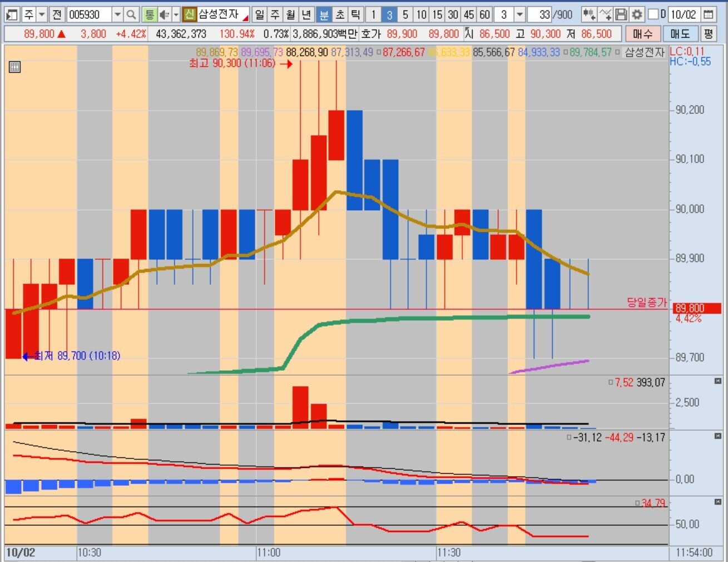Image resolution: width=728 pixels, height=562 pixels.
Task: Open the minute interval dropdown showing 3
Action: tap(519, 14)
